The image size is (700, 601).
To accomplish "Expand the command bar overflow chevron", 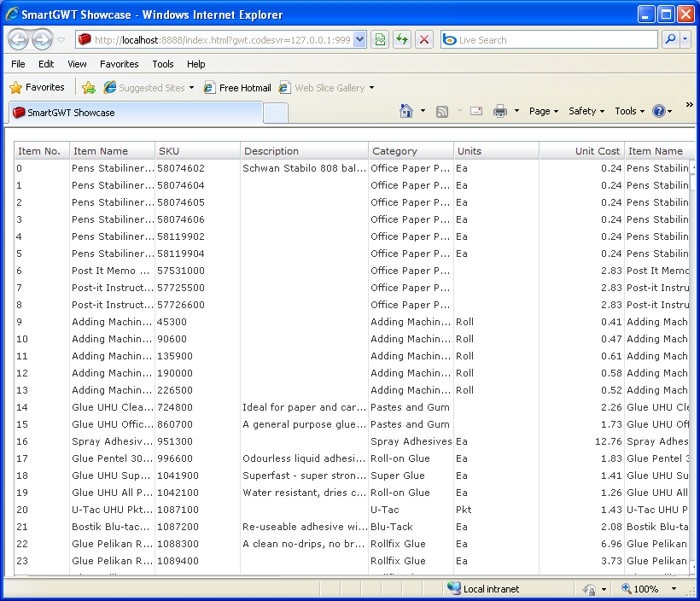I will 689,104.
